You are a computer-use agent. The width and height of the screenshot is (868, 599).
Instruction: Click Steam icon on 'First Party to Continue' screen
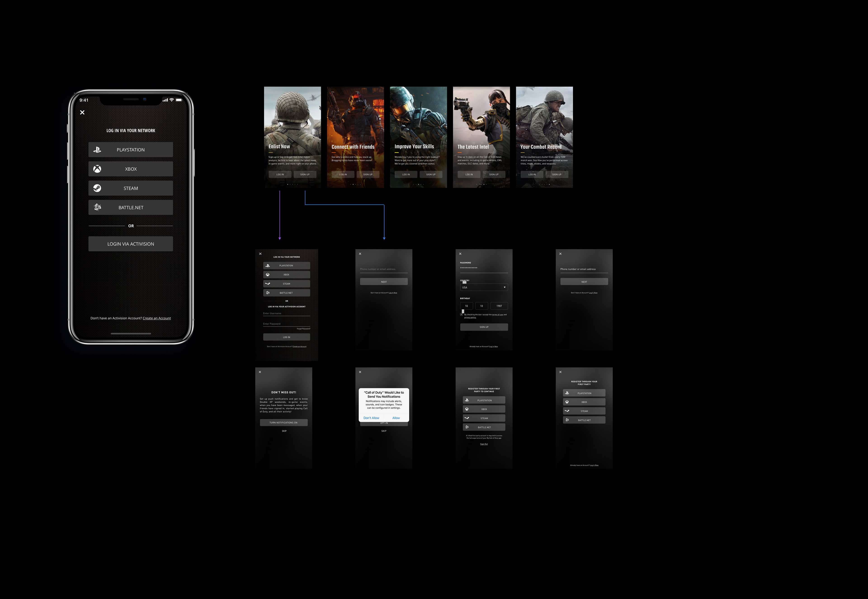(467, 418)
